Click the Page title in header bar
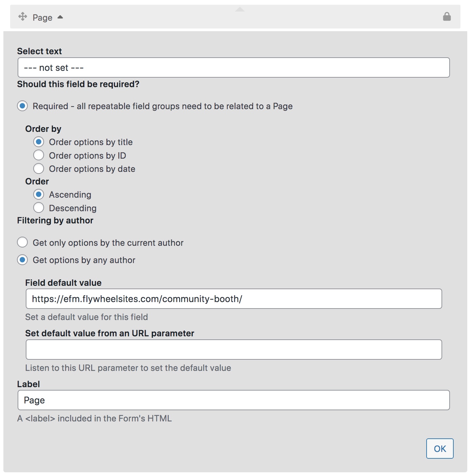The width and height of the screenshot is (473, 476). coord(42,17)
